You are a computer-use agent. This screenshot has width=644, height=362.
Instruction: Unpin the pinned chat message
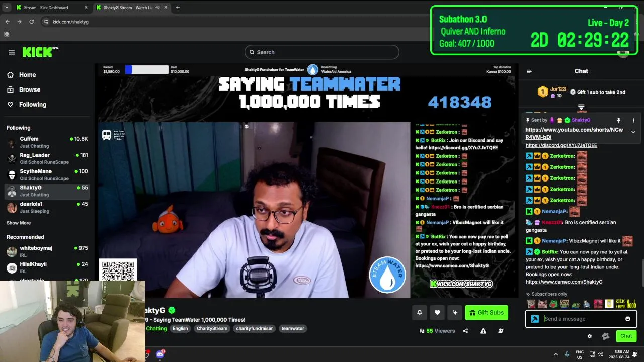(619, 120)
